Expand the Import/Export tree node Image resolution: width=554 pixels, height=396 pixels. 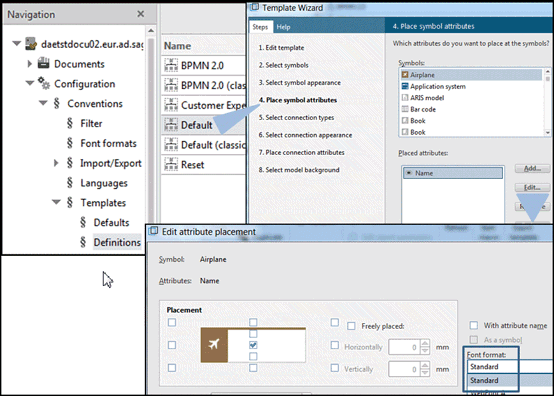(56, 163)
